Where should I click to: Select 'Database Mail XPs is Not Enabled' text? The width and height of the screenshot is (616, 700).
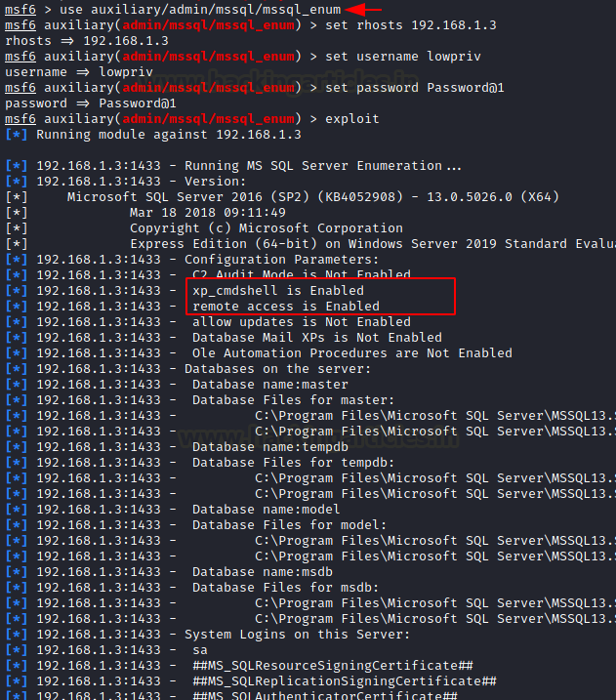click(x=317, y=338)
